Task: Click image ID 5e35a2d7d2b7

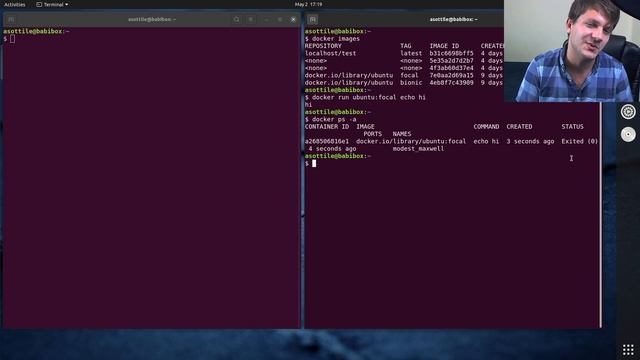Action: click(x=451, y=61)
